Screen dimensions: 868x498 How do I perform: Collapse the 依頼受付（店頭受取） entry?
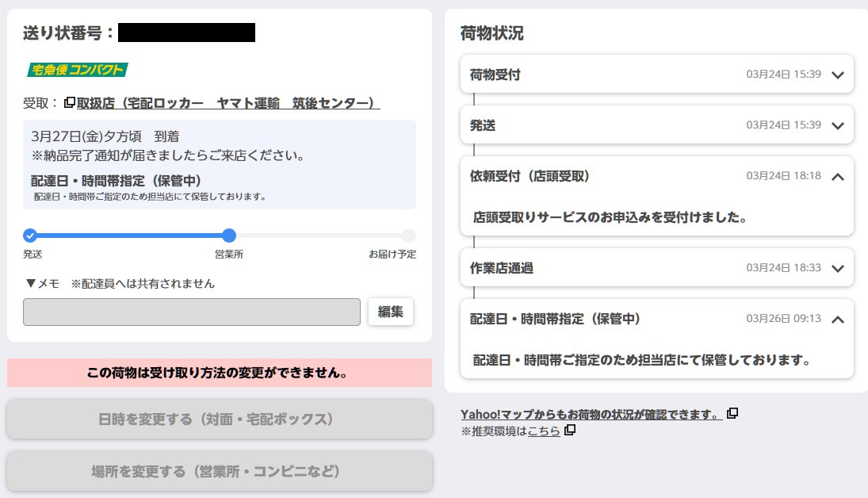click(837, 177)
